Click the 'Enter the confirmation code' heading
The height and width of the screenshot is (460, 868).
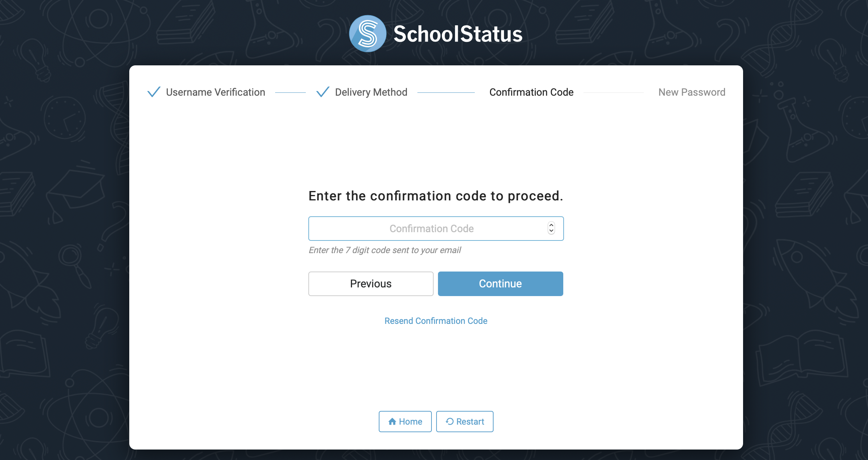tap(436, 196)
